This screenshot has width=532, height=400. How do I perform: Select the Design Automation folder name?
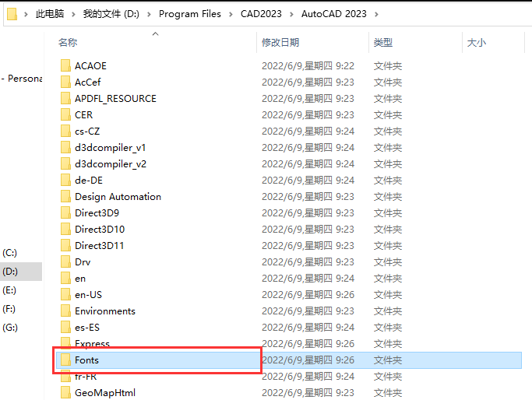coord(118,197)
